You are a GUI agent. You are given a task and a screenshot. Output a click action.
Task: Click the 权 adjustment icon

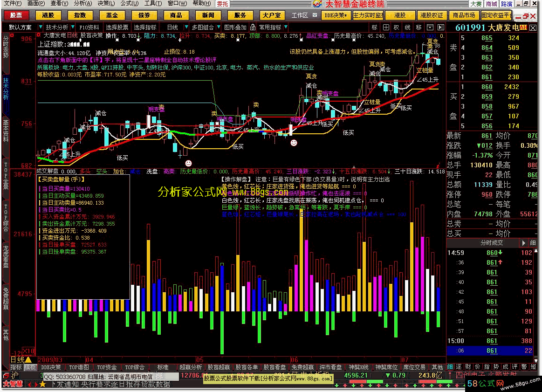coord(397,28)
